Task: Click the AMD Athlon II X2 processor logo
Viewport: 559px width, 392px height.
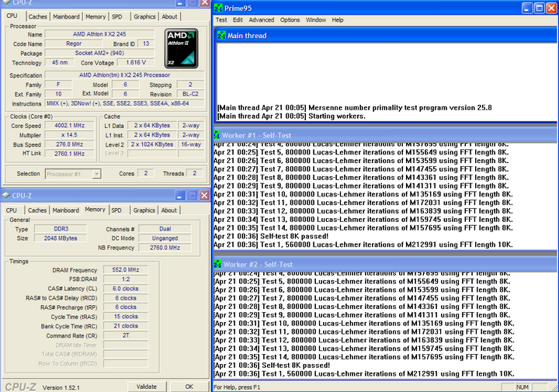Action: click(x=182, y=48)
